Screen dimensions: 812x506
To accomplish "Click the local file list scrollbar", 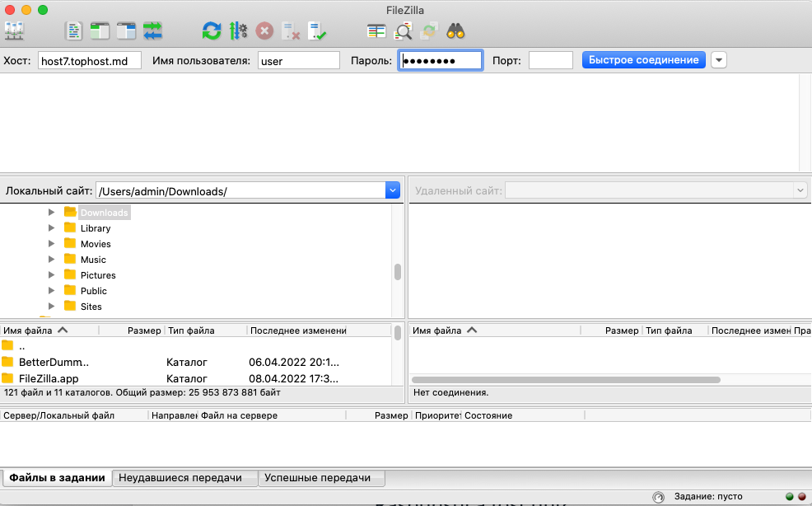I will pyautogui.click(x=398, y=332).
